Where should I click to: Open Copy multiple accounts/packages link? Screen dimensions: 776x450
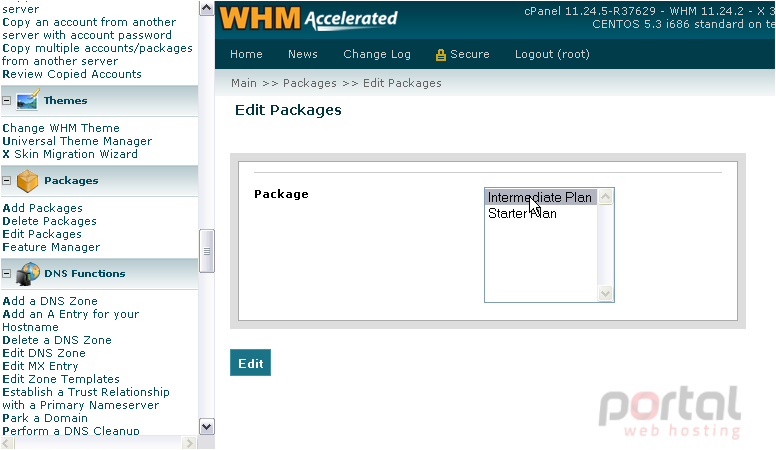97,54
